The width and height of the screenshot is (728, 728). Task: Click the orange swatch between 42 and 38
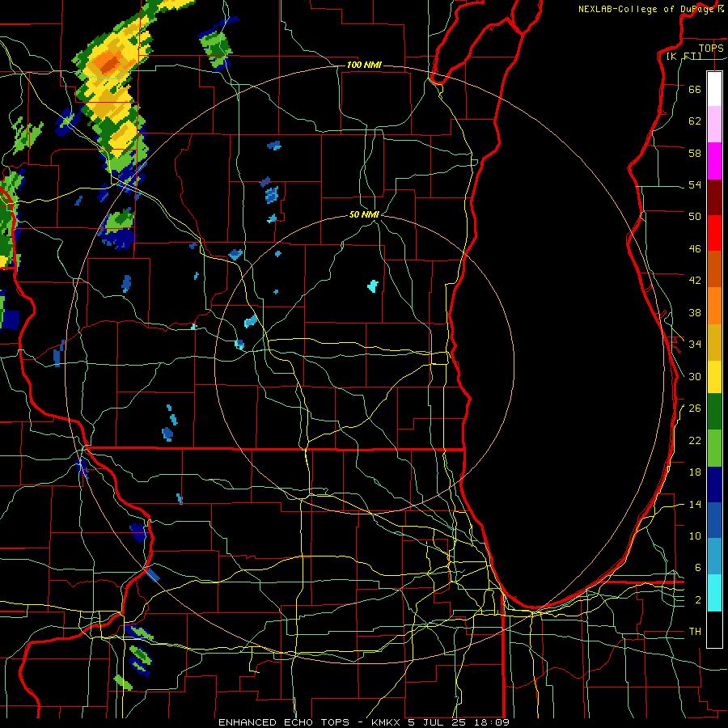714,306
